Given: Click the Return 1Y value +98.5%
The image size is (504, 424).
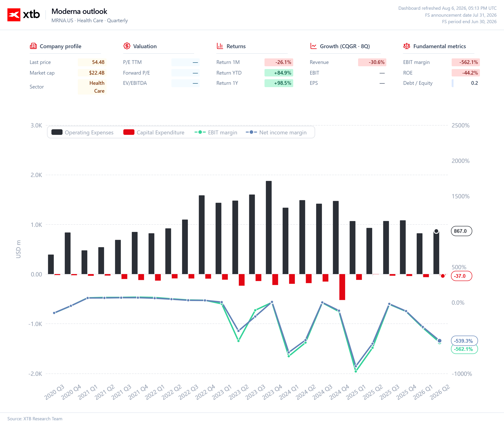Looking at the screenshot, I should [x=279, y=83].
